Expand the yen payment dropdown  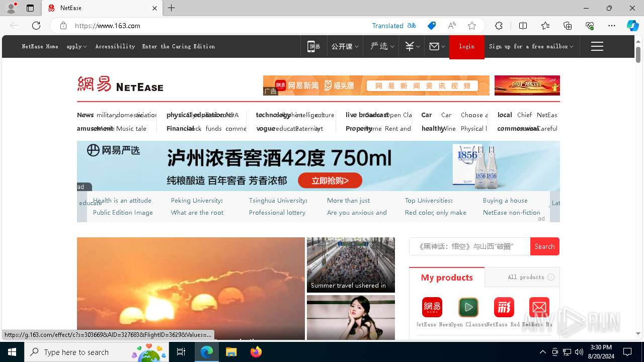coord(412,46)
